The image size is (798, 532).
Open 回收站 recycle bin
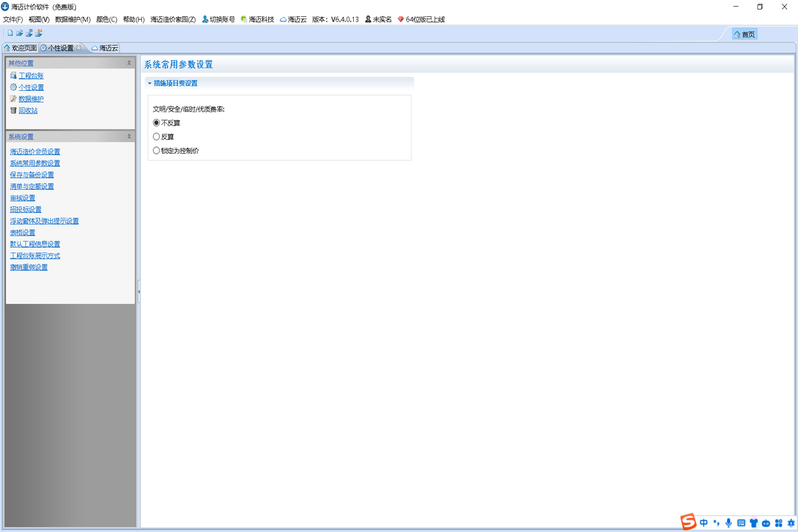click(x=27, y=111)
